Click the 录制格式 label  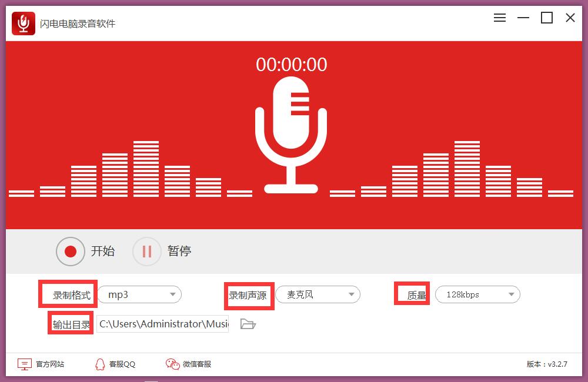click(68, 294)
